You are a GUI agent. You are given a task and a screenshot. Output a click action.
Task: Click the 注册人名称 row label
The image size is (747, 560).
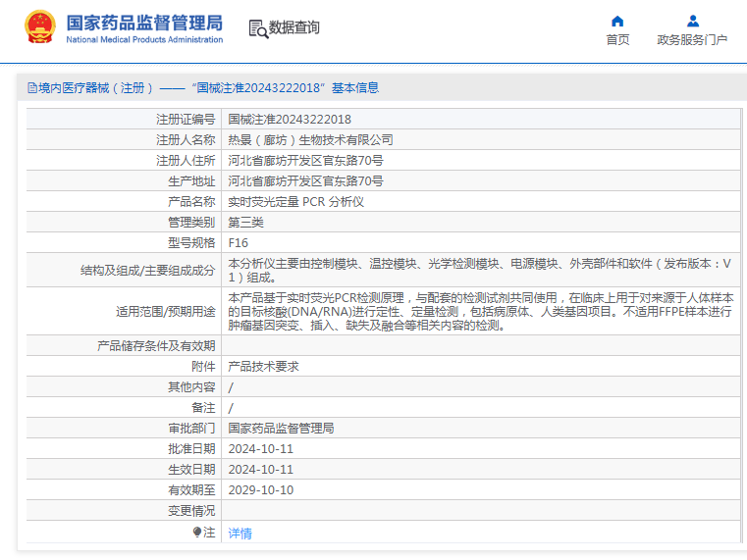click(186, 140)
